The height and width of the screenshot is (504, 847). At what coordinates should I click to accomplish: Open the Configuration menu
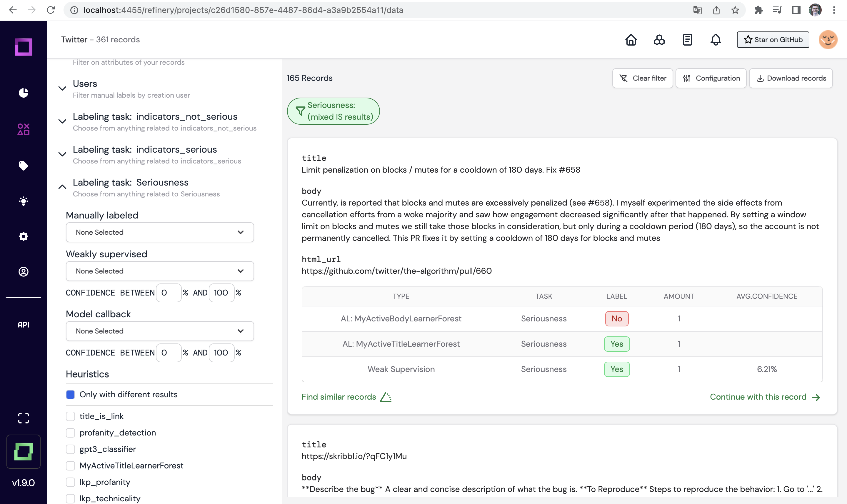point(711,78)
